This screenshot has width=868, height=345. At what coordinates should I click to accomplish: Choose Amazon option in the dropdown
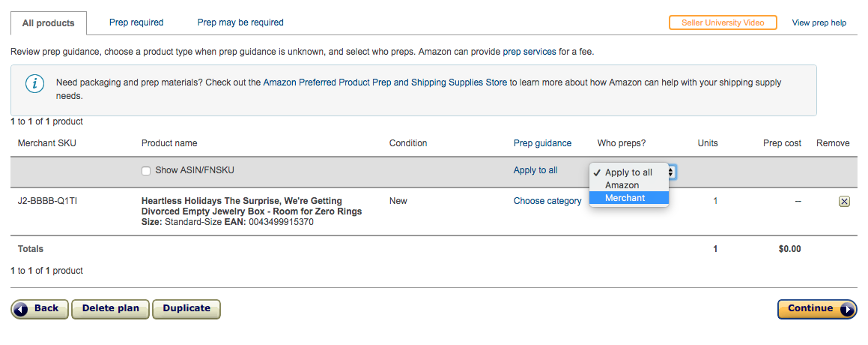[x=629, y=185]
